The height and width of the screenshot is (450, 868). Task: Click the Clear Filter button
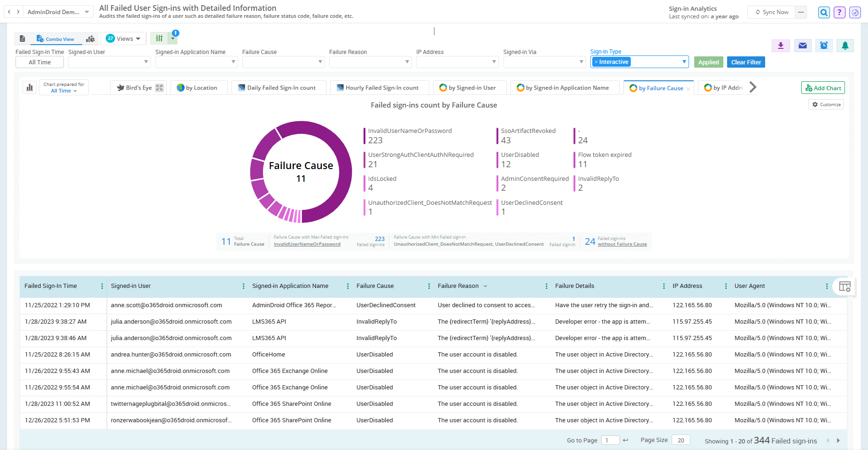tap(746, 62)
